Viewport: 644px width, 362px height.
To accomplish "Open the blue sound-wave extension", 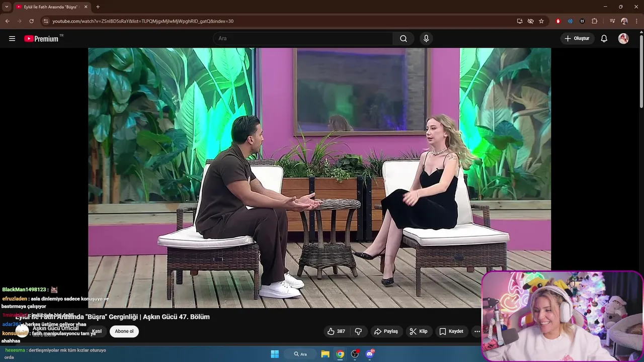I will [570, 21].
